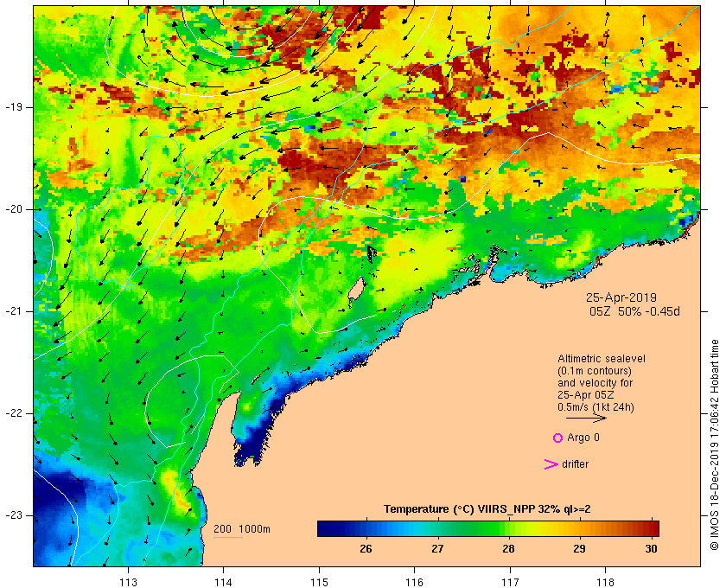The height and width of the screenshot is (588, 726).
Task: Click the text '05Z 50% -0.45d'
Action: click(x=634, y=311)
